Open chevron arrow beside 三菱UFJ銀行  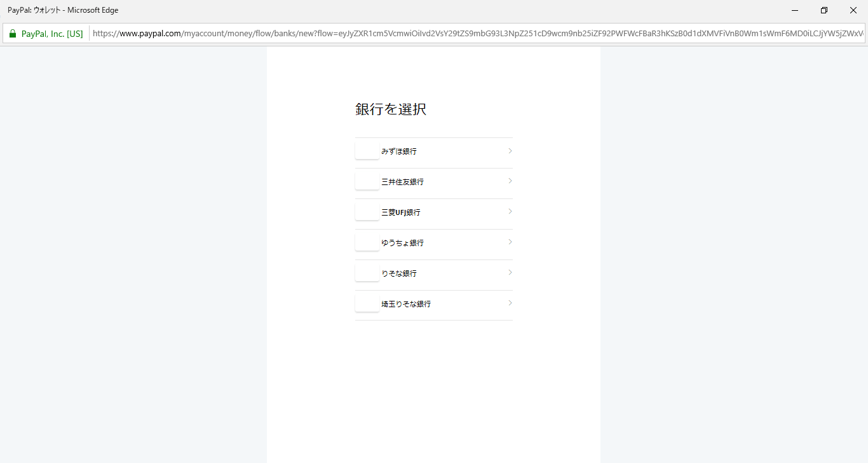coord(510,212)
